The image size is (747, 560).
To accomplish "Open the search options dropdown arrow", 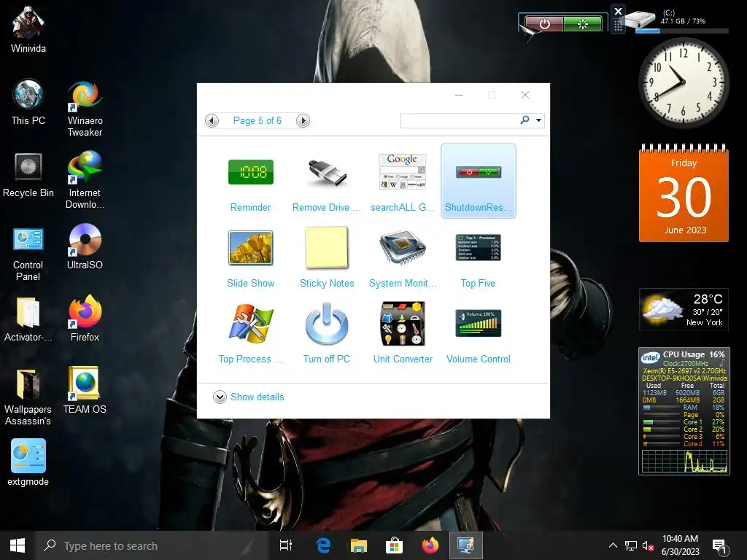I will [x=539, y=120].
